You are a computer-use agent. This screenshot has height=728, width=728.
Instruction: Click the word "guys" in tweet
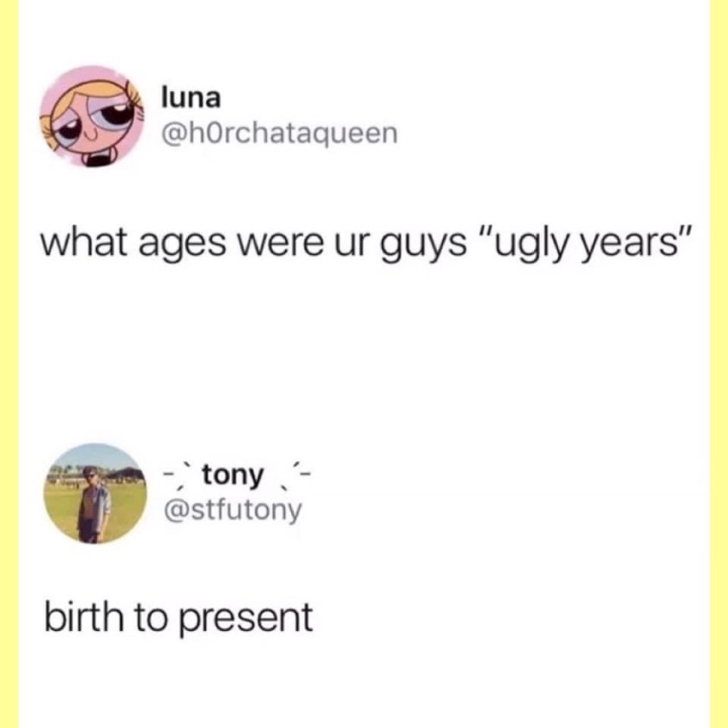pyautogui.click(x=424, y=246)
